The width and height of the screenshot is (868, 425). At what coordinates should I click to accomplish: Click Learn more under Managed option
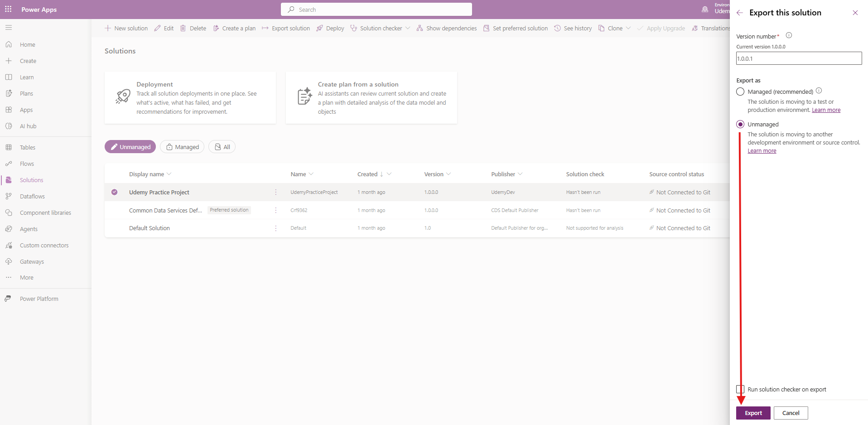826,110
